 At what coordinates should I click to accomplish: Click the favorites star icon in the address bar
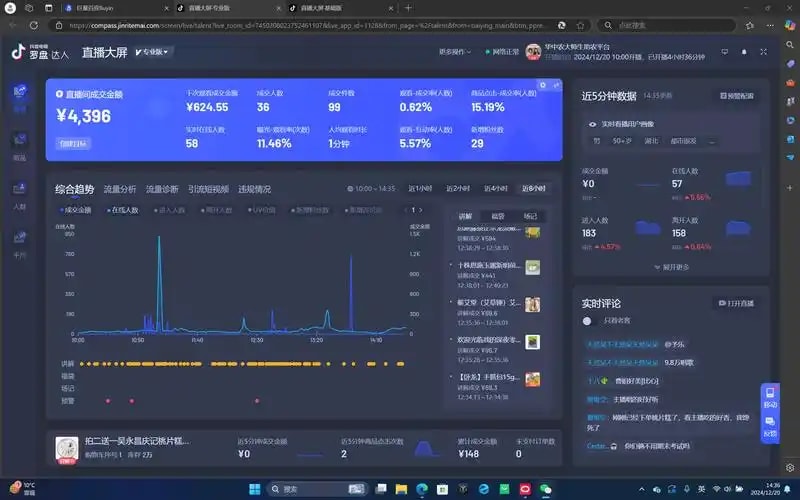tap(580, 25)
